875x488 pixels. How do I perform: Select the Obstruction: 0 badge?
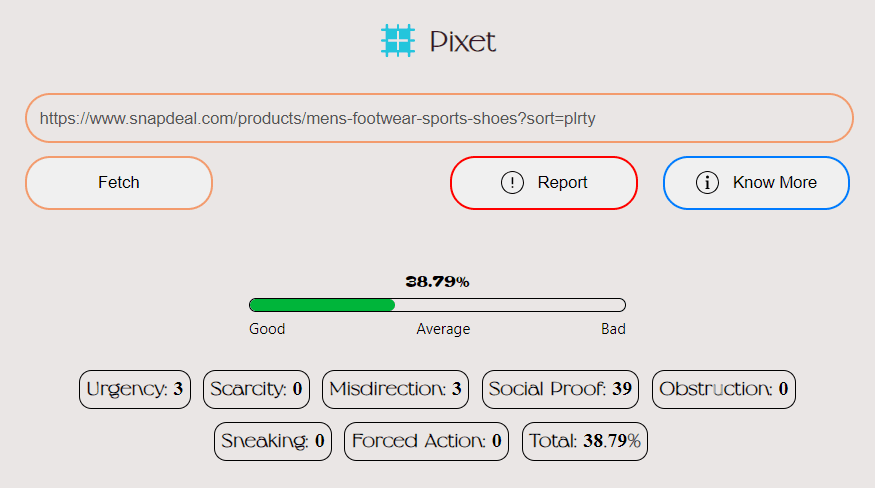coord(724,389)
